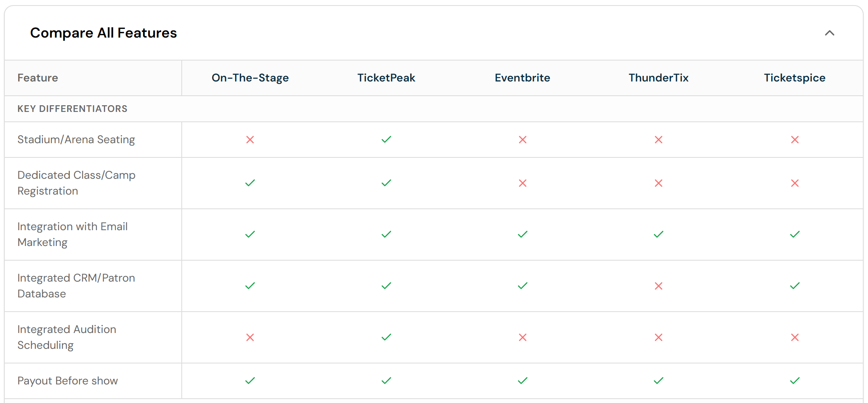Click On-The-Stage checkmark for Email Marketing integration

(x=250, y=235)
